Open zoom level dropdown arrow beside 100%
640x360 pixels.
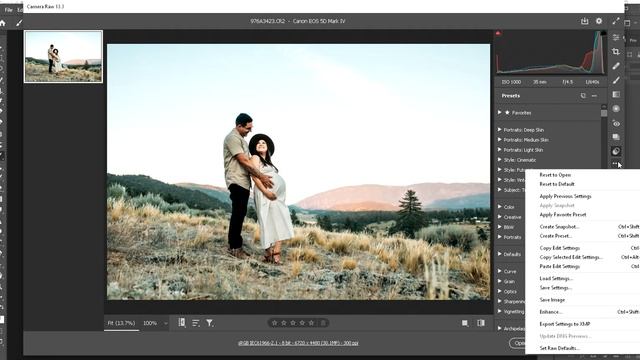coord(166,323)
